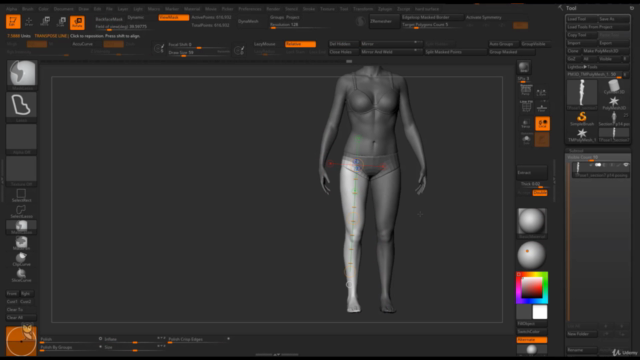Image resolution: width=640 pixels, height=360 pixels.
Task: Choose the SelectLasso brush
Action: (21, 211)
